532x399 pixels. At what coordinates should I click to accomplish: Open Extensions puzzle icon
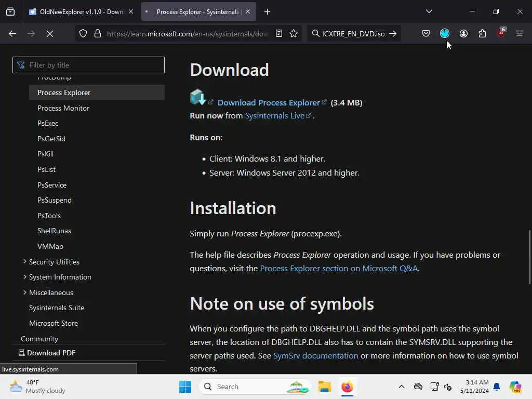482,34
